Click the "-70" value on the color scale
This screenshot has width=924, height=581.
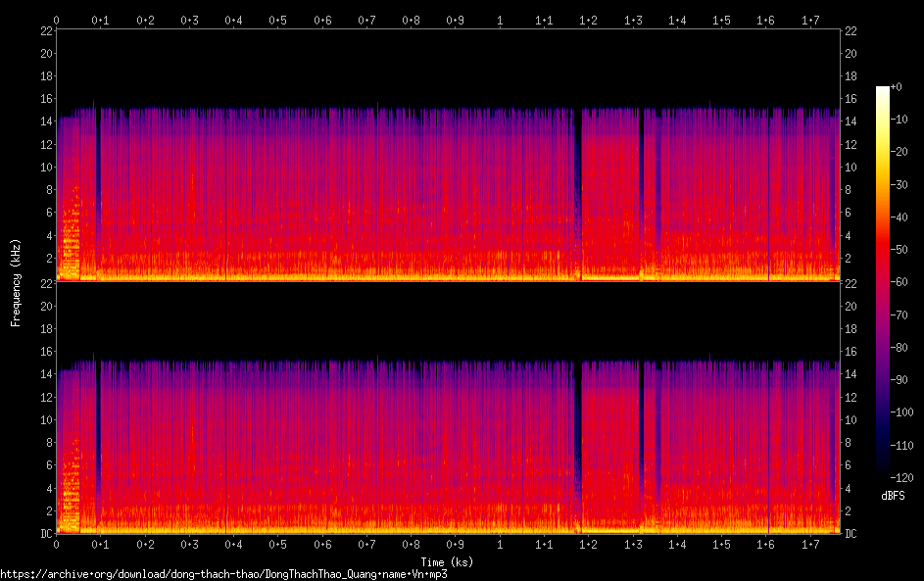pyautogui.click(x=899, y=315)
